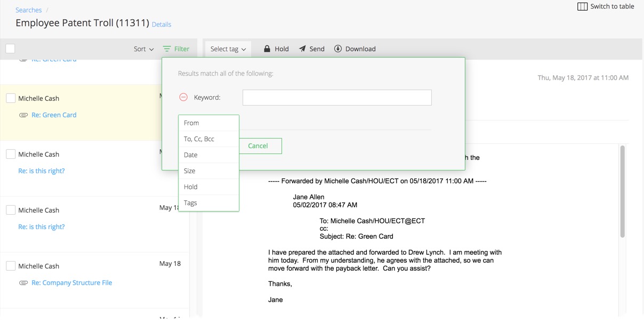Click the paperclip on Re: Company Structure File

(x=23, y=282)
